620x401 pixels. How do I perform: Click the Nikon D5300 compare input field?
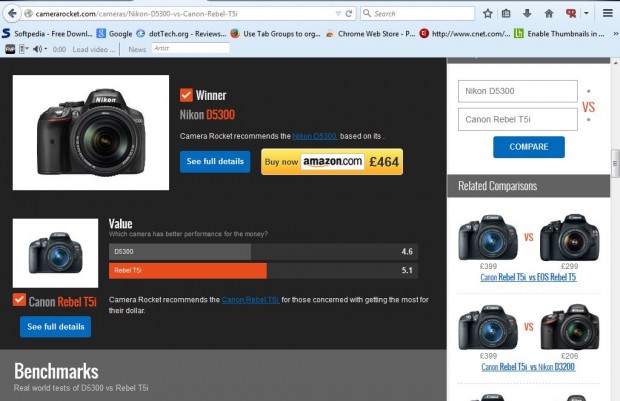point(517,91)
